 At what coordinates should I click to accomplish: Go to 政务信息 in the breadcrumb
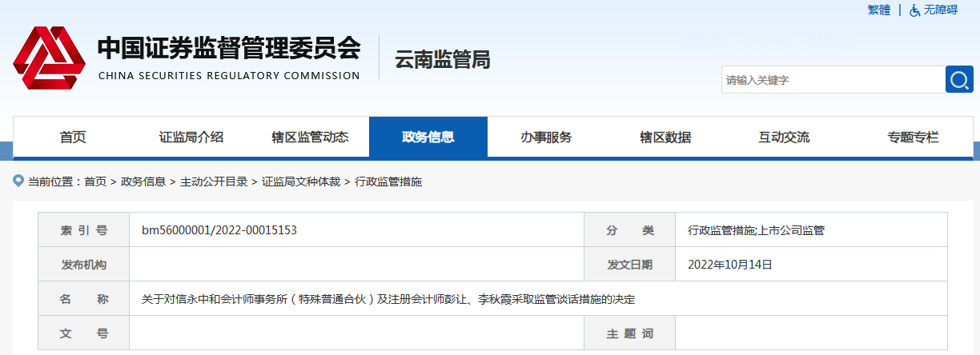143,181
